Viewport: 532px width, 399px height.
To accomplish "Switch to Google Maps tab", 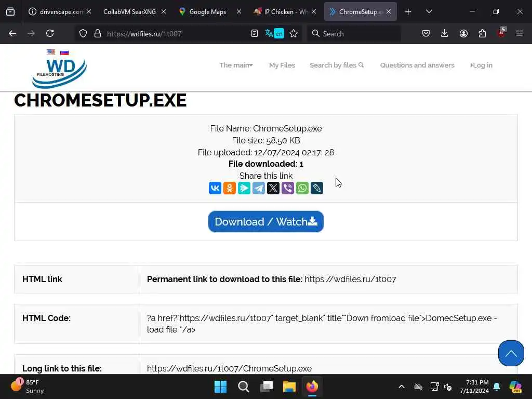I will 208,12.
